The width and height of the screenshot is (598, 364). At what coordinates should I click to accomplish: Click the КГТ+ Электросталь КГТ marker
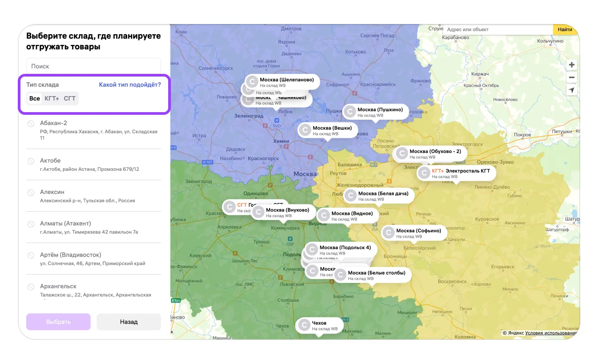[x=424, y=173]
